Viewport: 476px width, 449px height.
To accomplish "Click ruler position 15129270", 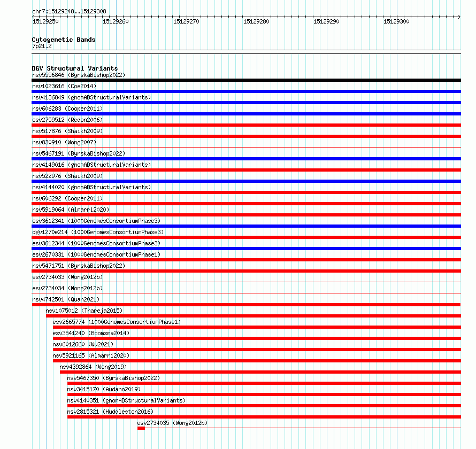I will [186, 21].
